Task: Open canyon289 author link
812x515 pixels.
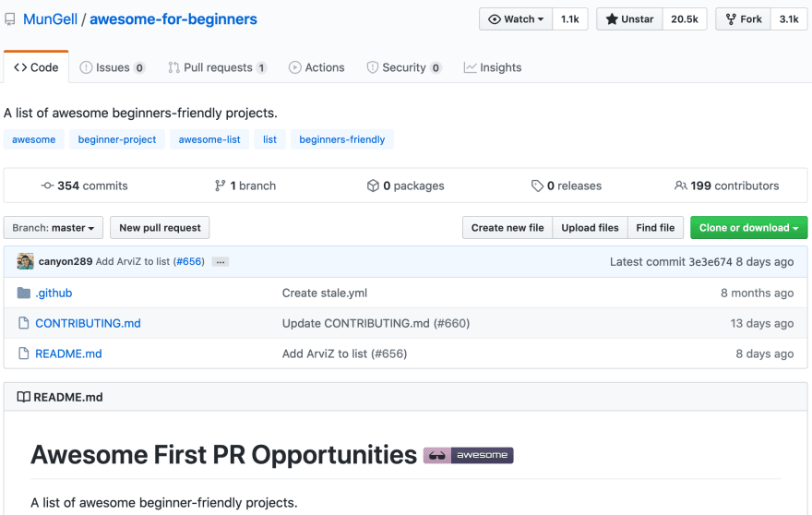Action: pos(66,261)
